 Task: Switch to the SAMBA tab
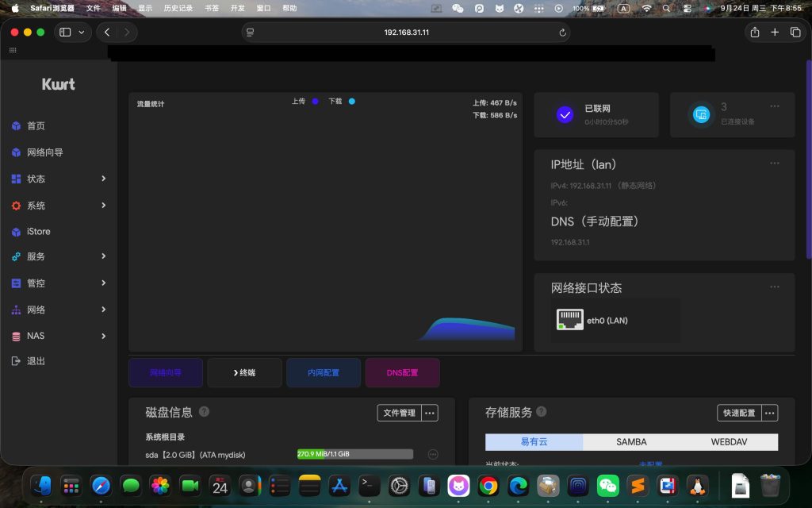[x=631, y=442]
